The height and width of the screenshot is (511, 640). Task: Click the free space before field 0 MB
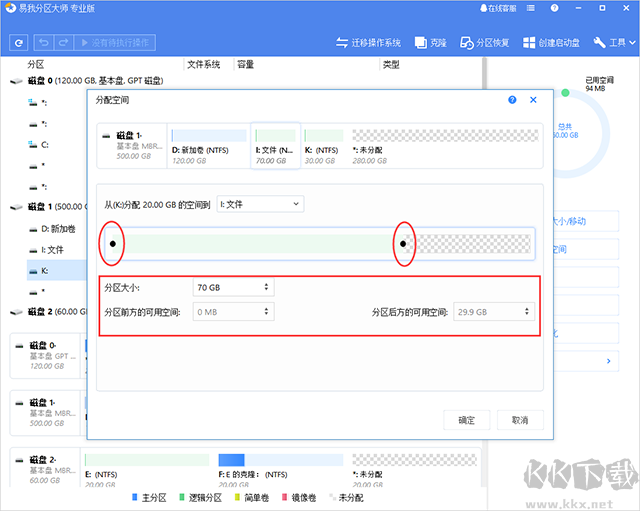click(233, 312)
